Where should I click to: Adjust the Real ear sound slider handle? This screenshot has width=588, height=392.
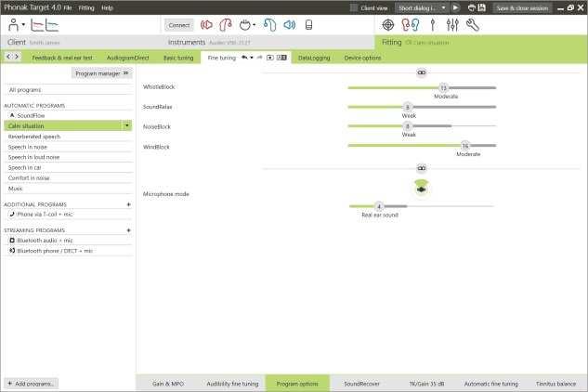pyautogui.click(x=379, y=206)
